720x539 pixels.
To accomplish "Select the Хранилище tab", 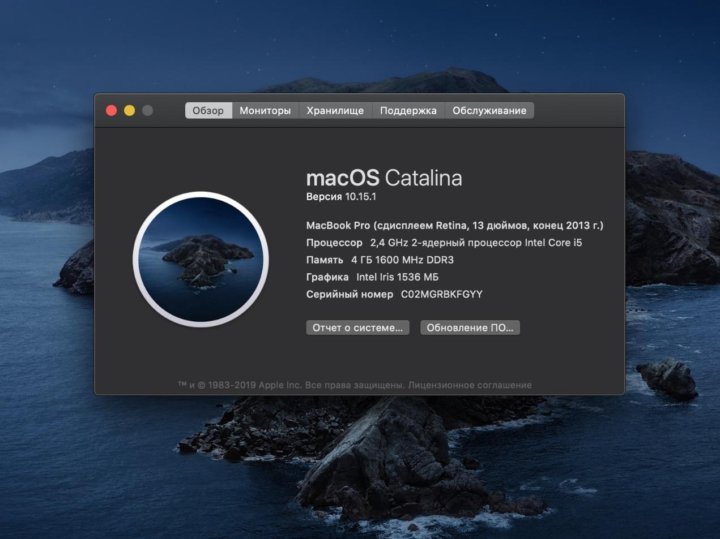I will 335,111.
